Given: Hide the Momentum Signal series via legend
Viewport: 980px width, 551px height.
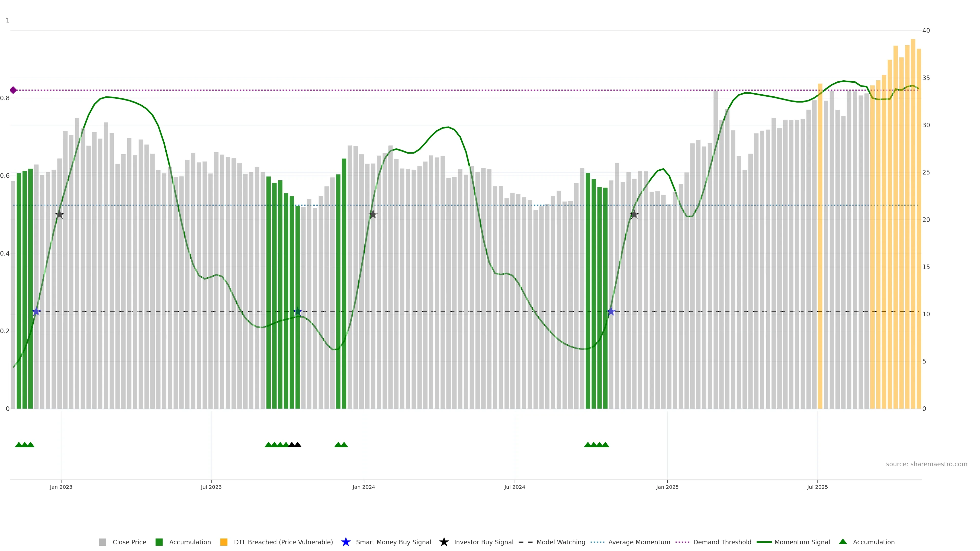Looking at the screenshot, I should 802,542.
